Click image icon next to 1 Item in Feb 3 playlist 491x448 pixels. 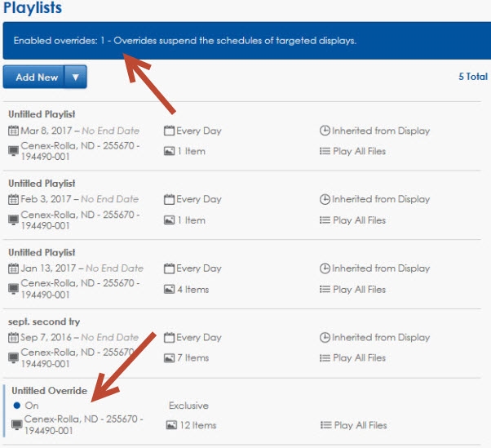tap(170, 220)
